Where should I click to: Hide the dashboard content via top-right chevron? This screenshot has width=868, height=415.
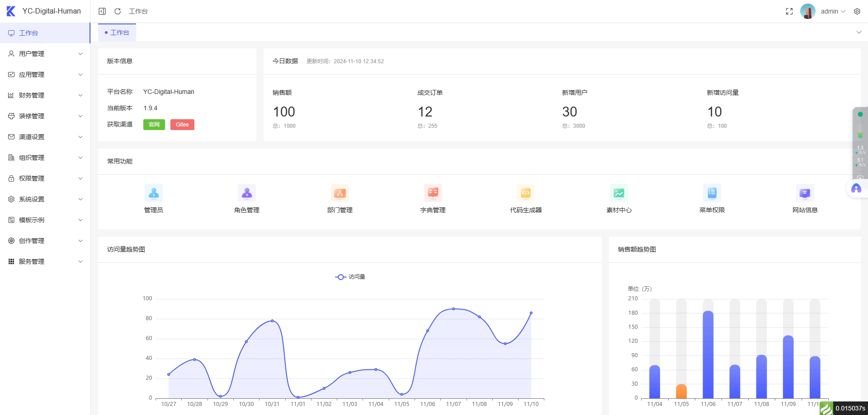click(858, 32)
